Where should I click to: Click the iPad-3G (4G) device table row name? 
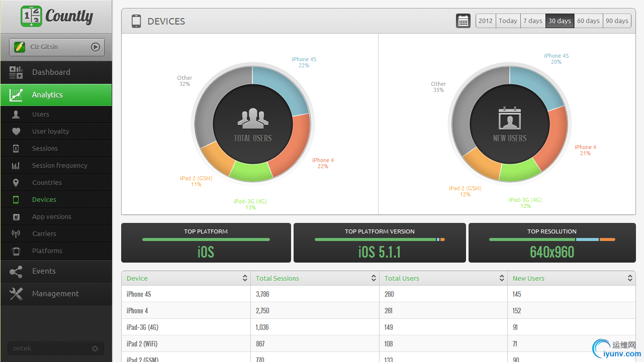tap(142, 327)
